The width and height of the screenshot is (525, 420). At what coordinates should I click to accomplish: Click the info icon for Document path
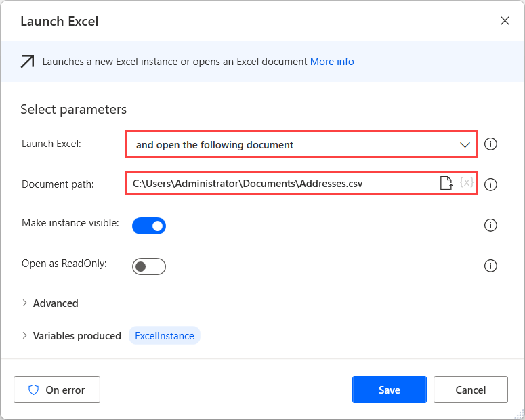pyautogui.click(x=490, y=184)
